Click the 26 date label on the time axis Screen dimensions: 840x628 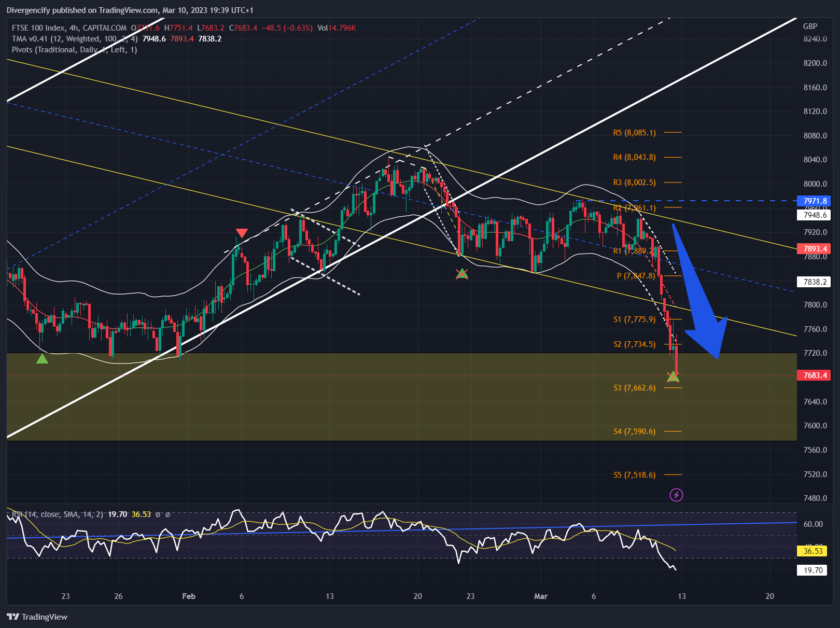[x=118, y=596]
